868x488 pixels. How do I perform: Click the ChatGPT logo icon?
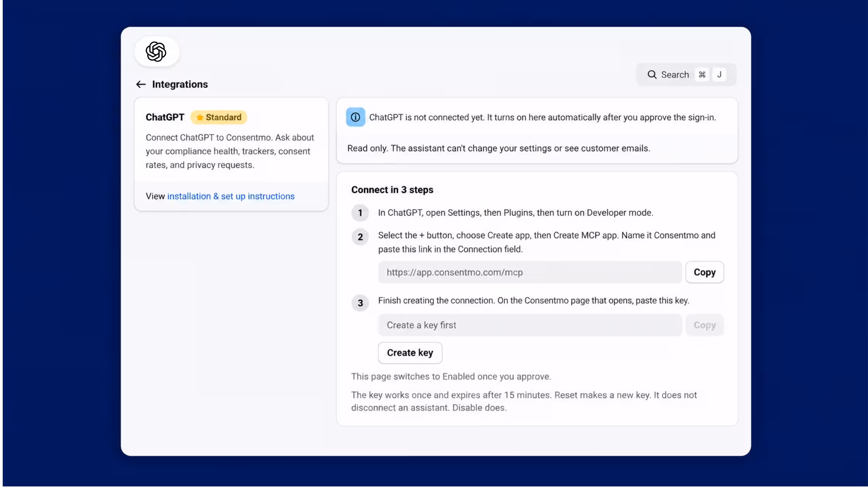[x=156, y=52]
